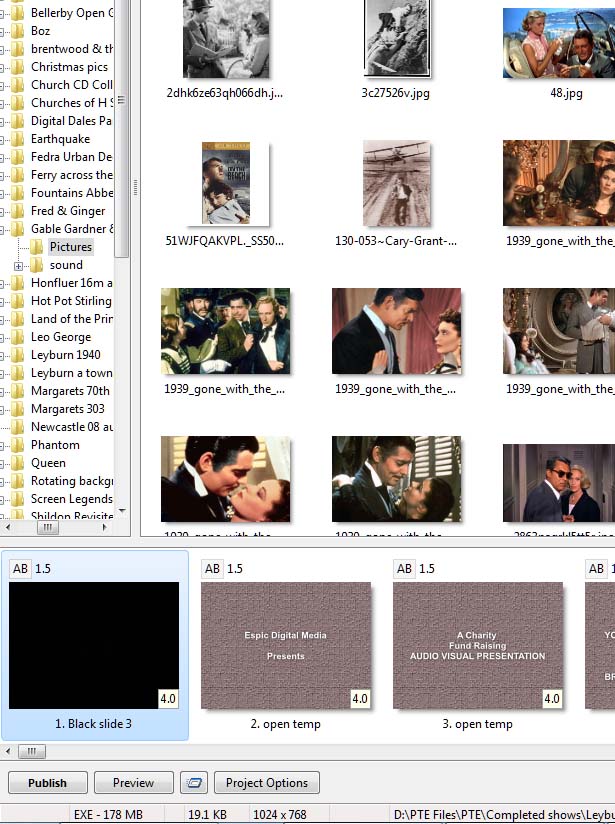Image resolution: width=615 pixels, height=824 pixels.
Task: Select the Leo George folder
Action: point(61,337)
